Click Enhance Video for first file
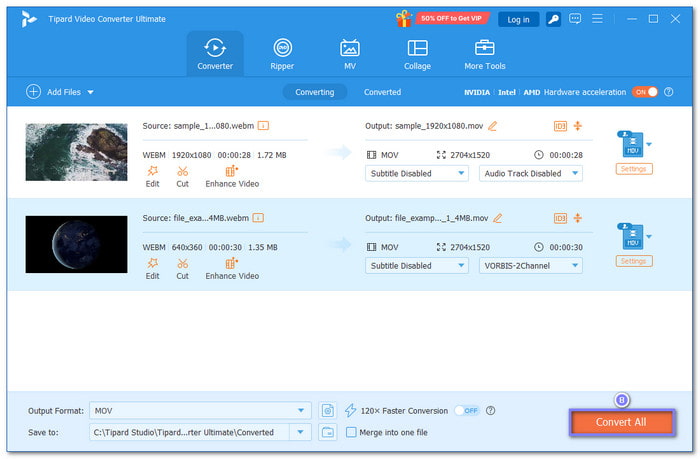Screen dimensions: 700x459 (x=232, y=176)
